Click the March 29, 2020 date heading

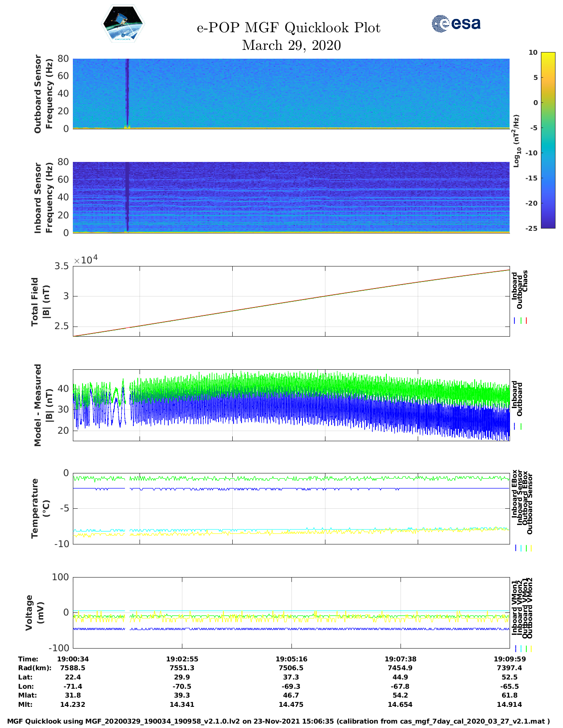(291, 45)
